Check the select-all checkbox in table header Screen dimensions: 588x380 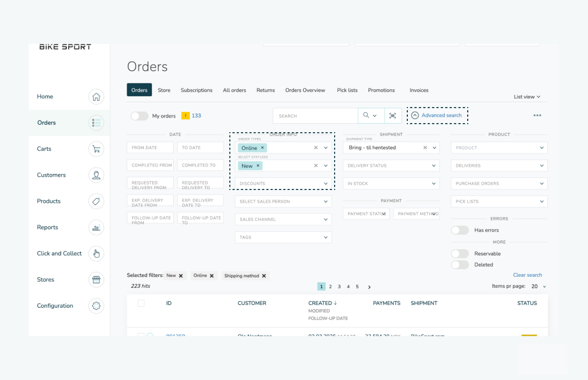point(141,303)
